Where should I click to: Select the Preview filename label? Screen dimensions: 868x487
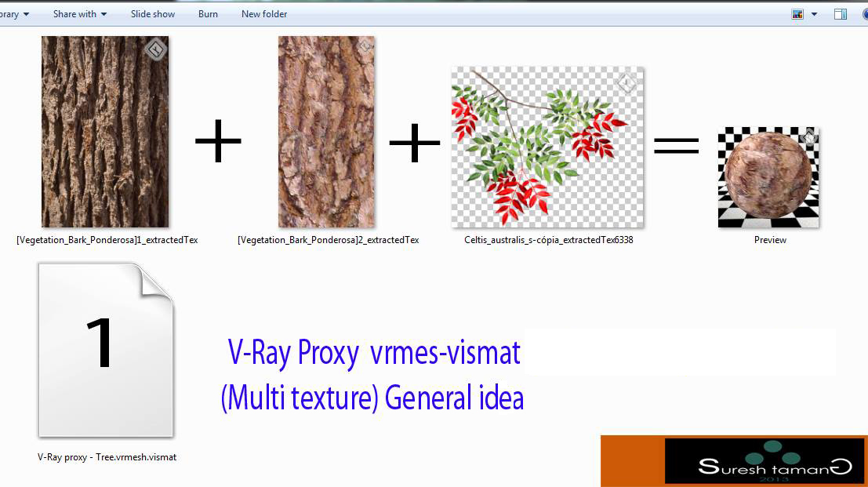click(769, 240)
